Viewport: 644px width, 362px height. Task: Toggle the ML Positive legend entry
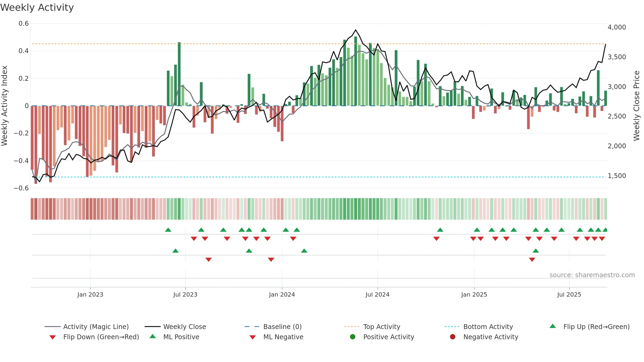[174, 337]
